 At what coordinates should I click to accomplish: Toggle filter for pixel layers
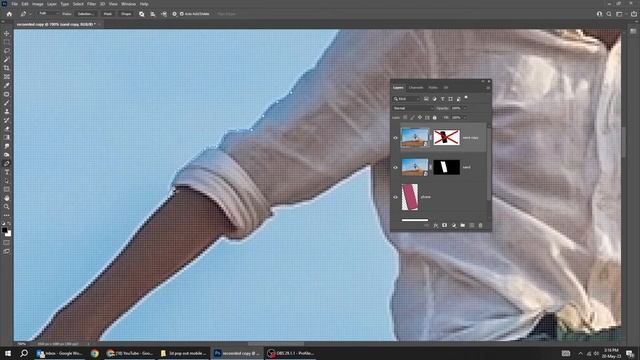tap(426, 99)
